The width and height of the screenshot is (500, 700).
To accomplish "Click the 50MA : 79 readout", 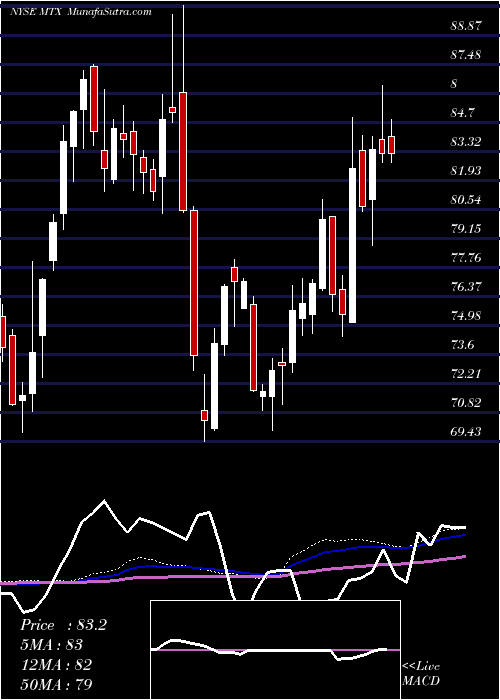I will [x=56, y=684].
